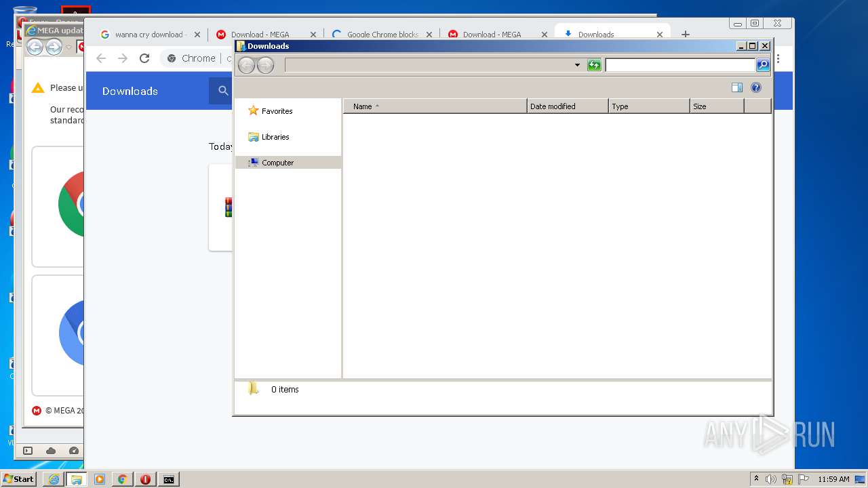This screenshot has width=868, height=488.
Task: Click the Explorer address bar field
Action: [429, 65]
